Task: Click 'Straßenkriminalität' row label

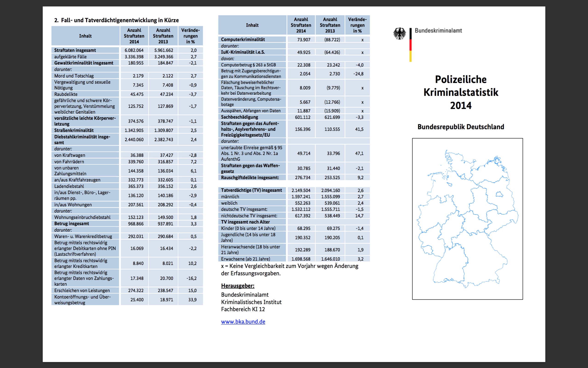Action: pyautogui.click(x=74, y=130)
